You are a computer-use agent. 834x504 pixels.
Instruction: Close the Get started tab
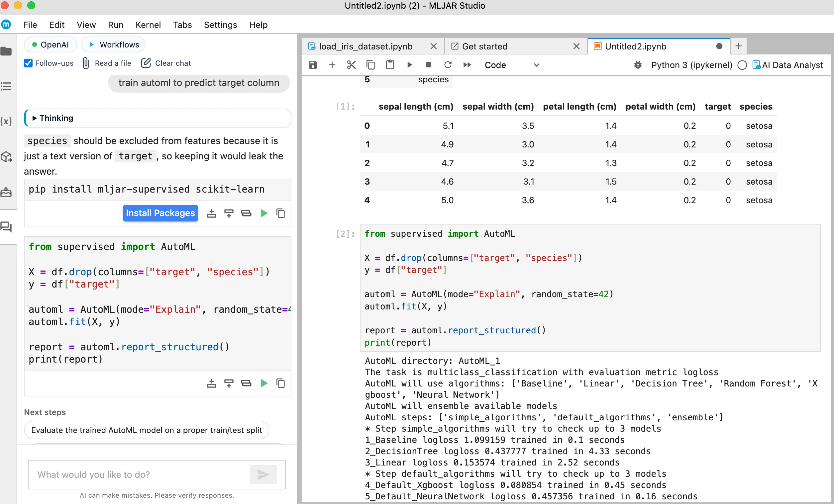pyautogui.click(x=576, y=46)
